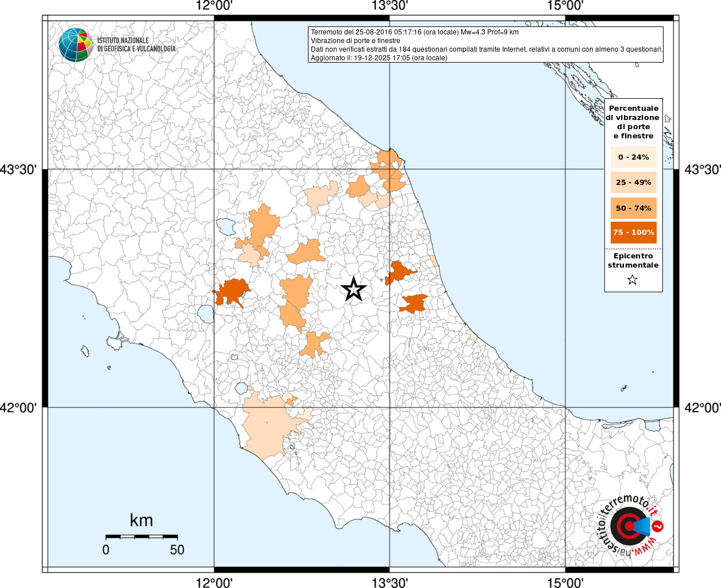
Task: Click the black and white scale bar
Action: [x=141, y=536]
